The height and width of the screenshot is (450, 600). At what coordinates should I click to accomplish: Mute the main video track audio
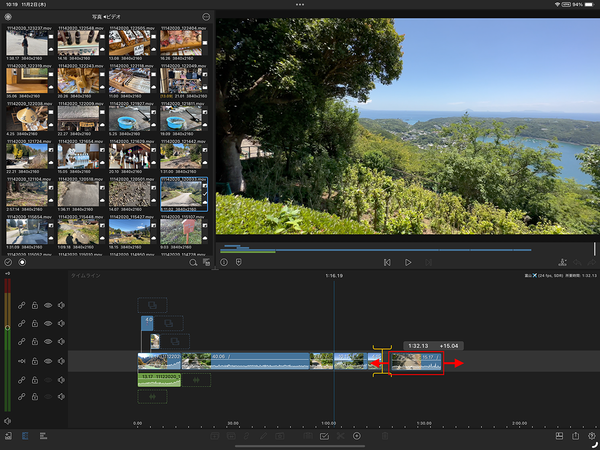click(61, 360)
